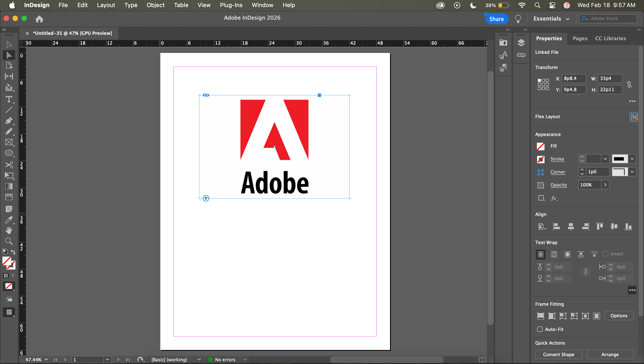The width and height of the screenshot is (644, 364).
Task: Open the Essentials workspace dropdown
Action: (551, 19)
